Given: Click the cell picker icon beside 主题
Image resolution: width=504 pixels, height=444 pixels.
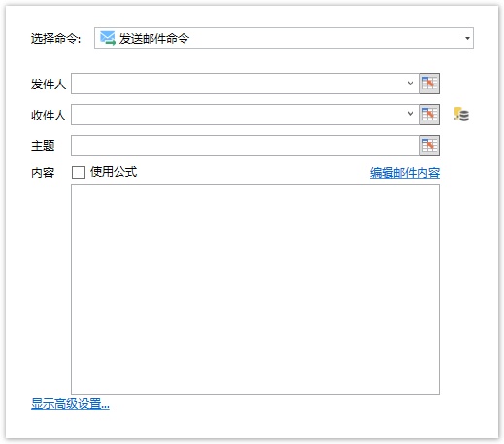Looking at the screenshot, I should pos(429,146).
